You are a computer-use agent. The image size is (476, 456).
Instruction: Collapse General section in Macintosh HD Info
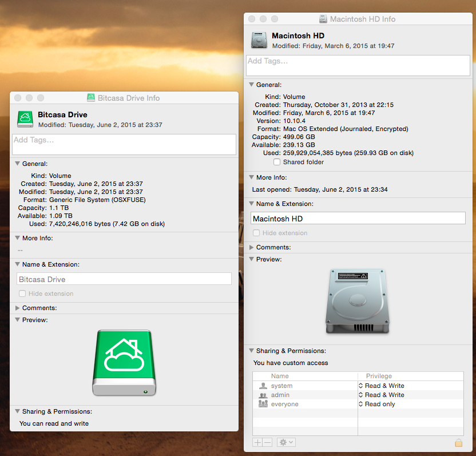click(x=251, y=85)
